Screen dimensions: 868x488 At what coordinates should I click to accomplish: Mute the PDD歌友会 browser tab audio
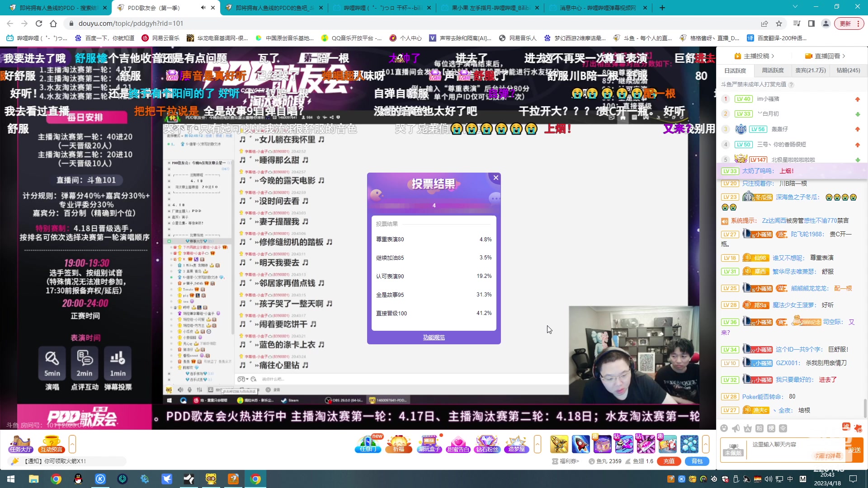tap(203, 8)
